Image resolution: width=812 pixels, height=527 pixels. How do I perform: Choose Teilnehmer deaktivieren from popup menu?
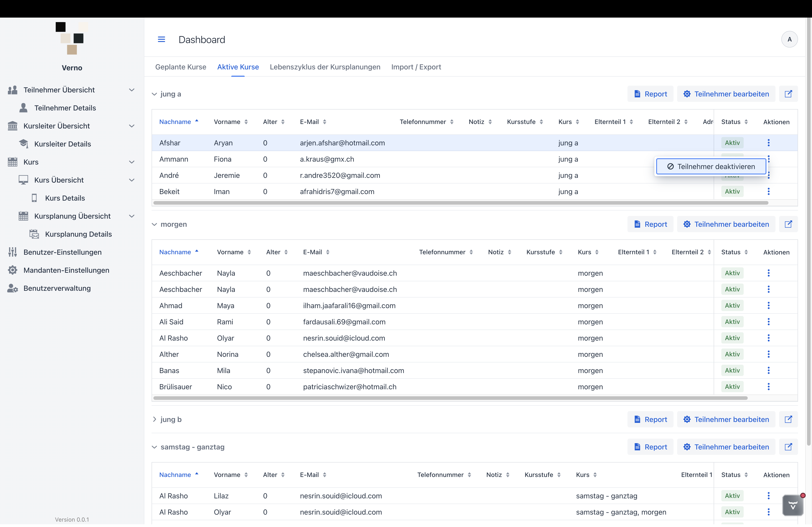[x=711, y=166]
